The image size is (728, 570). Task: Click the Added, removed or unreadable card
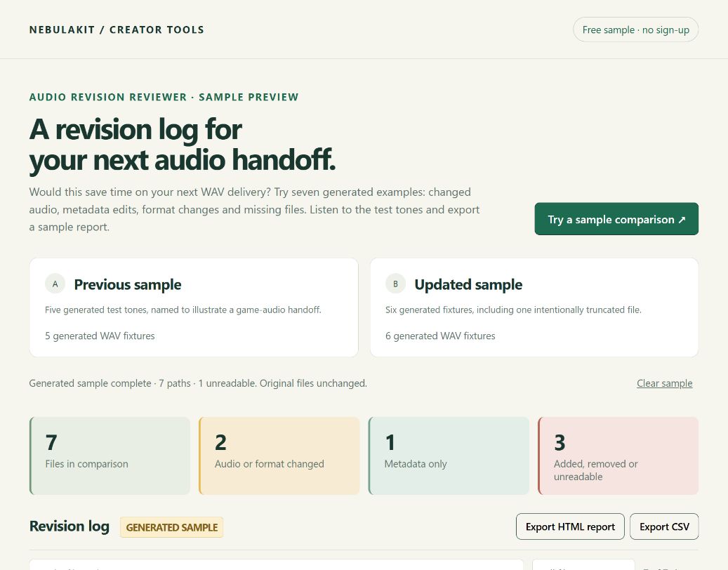pyautogui.click(x=618, y=456)
